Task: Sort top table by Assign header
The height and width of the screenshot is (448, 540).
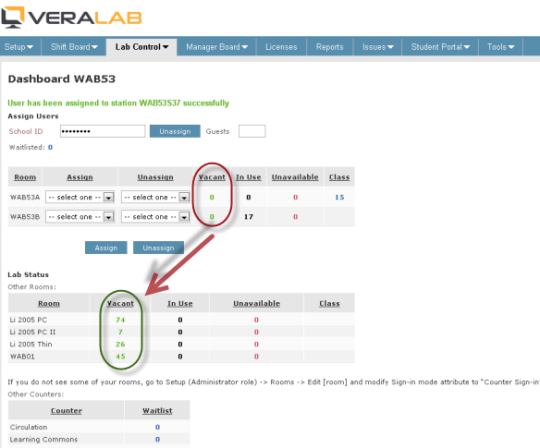Action: [x=80, y=177]
